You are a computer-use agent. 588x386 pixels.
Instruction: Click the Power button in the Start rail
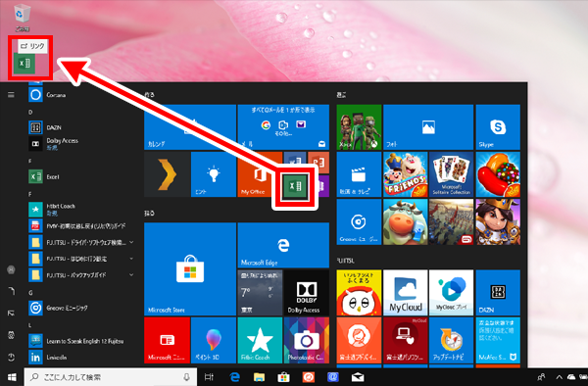[x=11, y=358]
